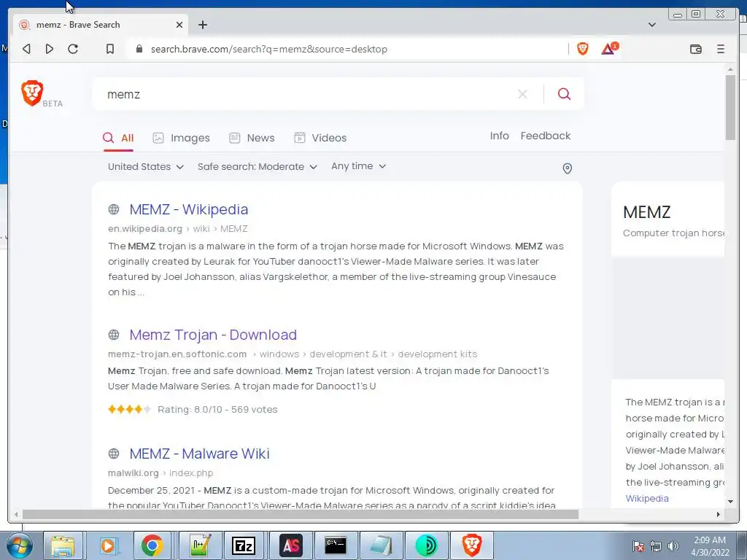The image size is (747, 560).
Task: Go forward with the browser forward arrow
Action: tap(49, 49)
